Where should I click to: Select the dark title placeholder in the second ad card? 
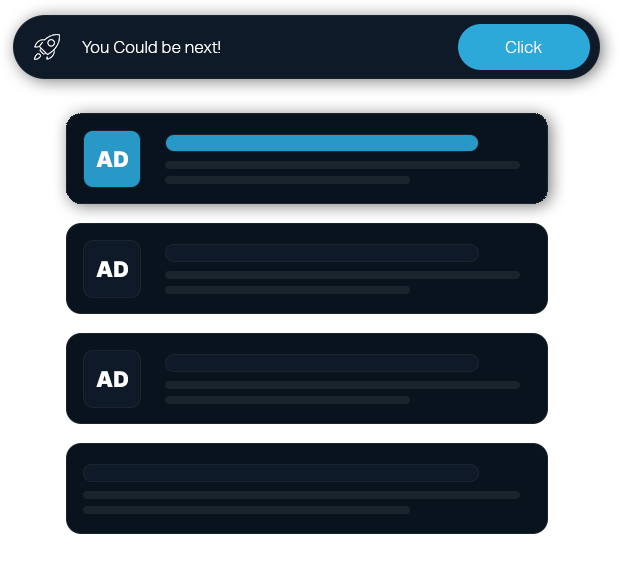[322, 253]
